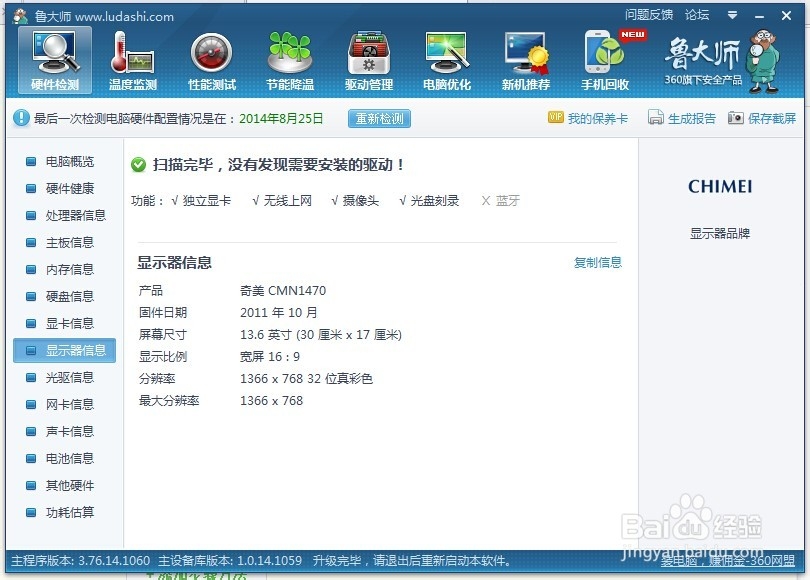Open the 硬件检测 hardware detection tool
Image resolution: width=810 pixels, height=580 pixels.
[54, 58]
